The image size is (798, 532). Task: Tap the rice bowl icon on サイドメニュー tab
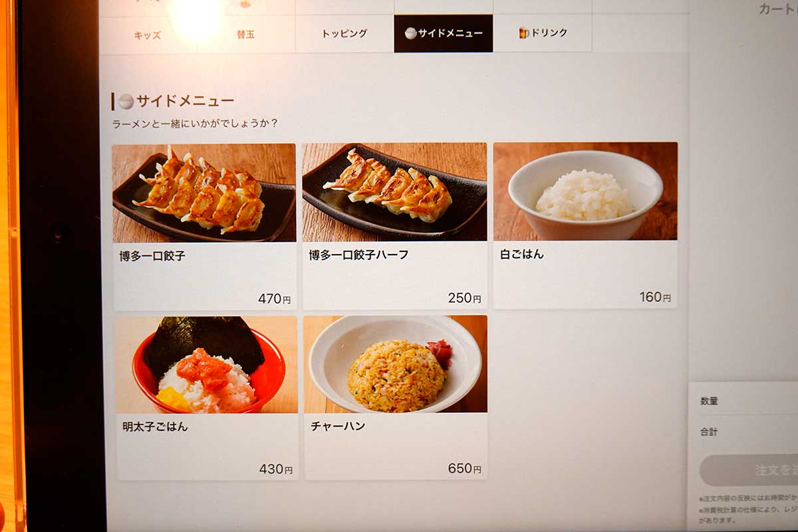pos(410,33)
